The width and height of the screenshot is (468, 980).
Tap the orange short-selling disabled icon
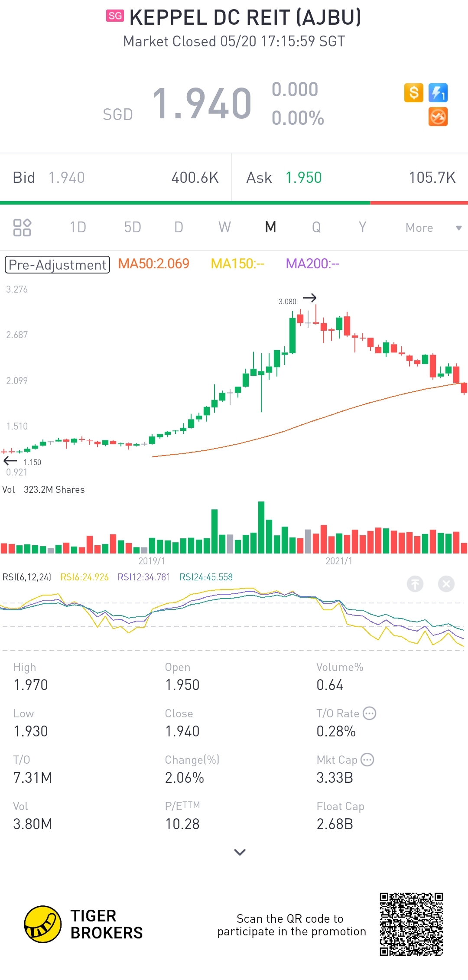tap(438, 117)
